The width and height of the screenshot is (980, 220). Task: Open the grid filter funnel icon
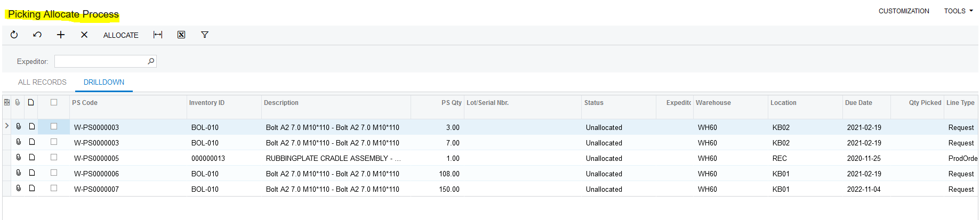(205, 35)
